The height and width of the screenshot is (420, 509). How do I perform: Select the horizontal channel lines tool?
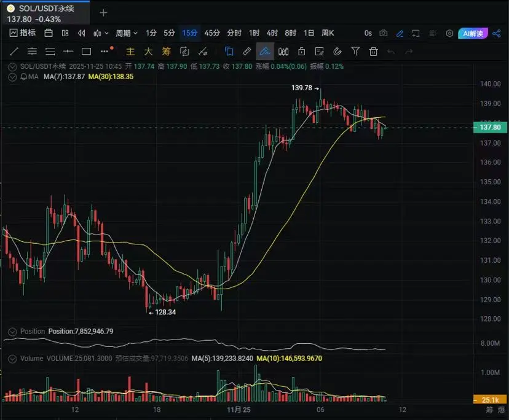(x=32, y=51)
